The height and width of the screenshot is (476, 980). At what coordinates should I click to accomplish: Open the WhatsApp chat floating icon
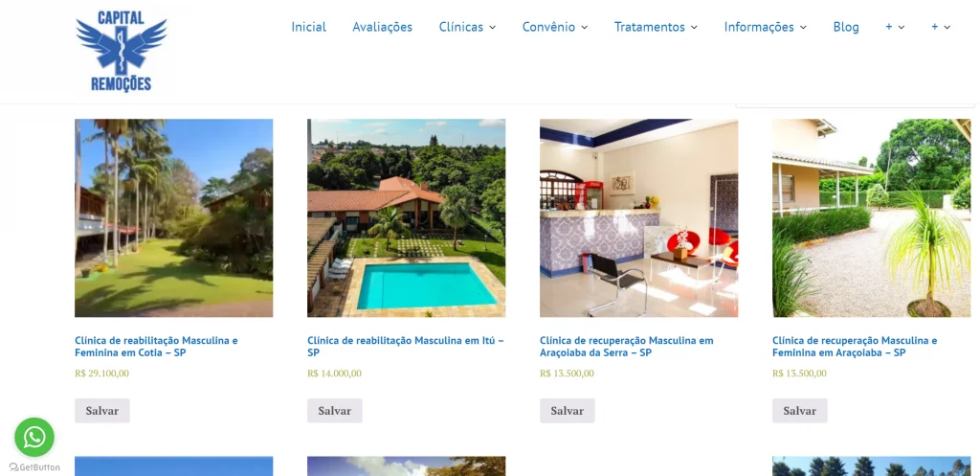34,438
